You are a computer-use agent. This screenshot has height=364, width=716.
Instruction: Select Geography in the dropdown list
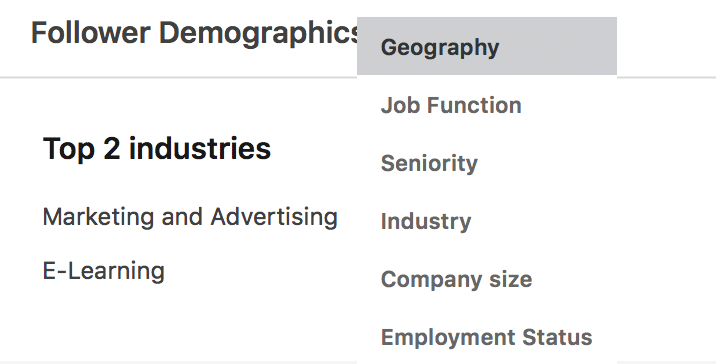tap(487, 46)
